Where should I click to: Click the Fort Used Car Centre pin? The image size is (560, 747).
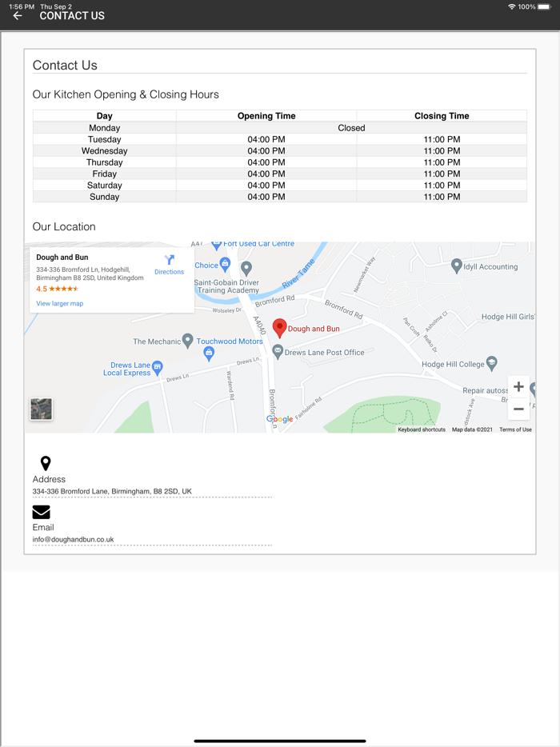217,245
